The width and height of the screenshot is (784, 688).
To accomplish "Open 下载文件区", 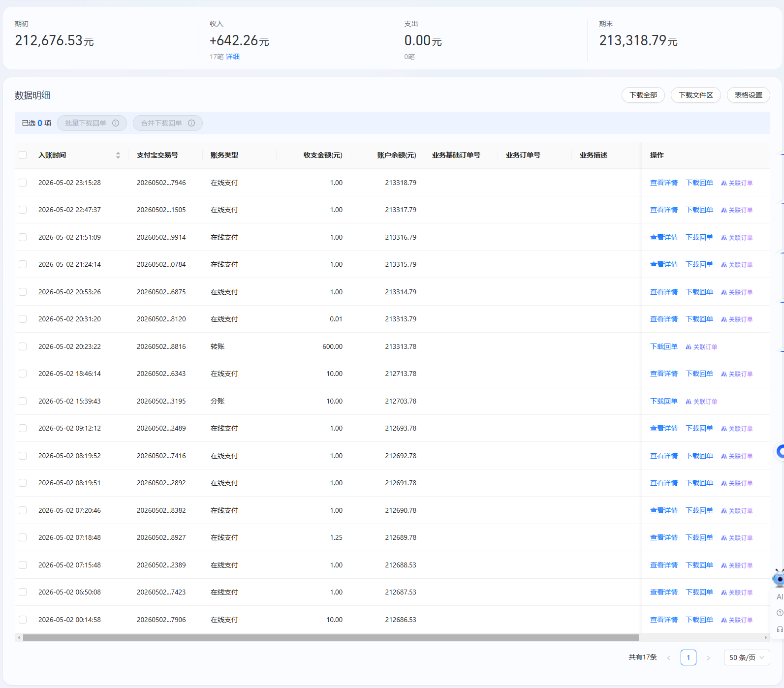I will tap(696, 95).
